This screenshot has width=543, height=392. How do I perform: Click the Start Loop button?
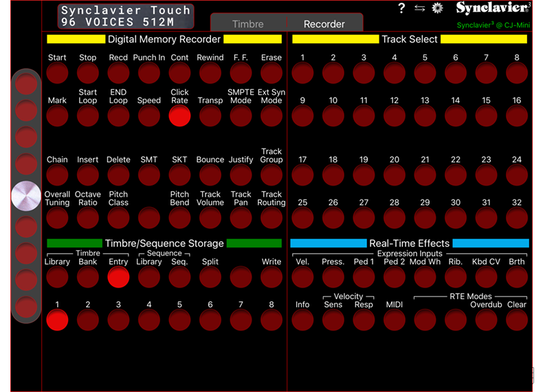point(87,116)
